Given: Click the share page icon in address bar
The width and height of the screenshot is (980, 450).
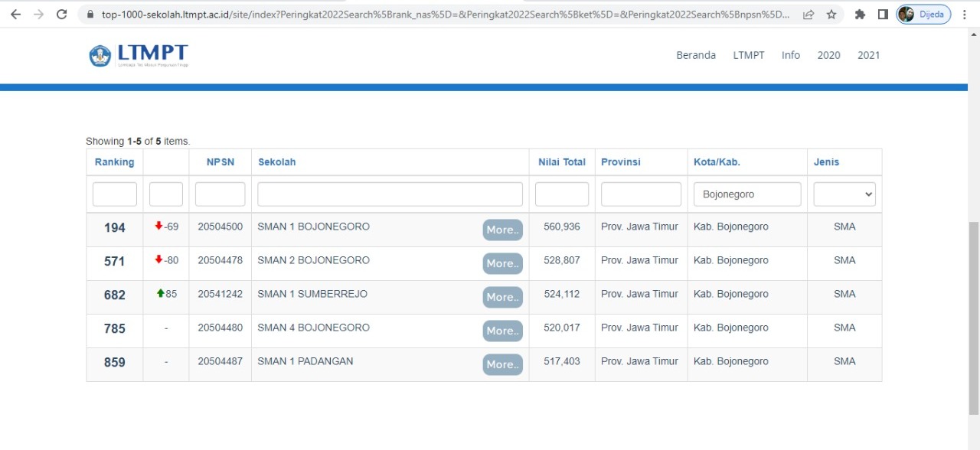Looking at the screenshot, I should [808, 15].
